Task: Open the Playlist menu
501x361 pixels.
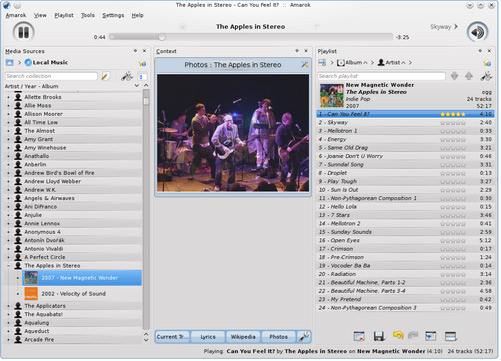Action: pos(64,15)
